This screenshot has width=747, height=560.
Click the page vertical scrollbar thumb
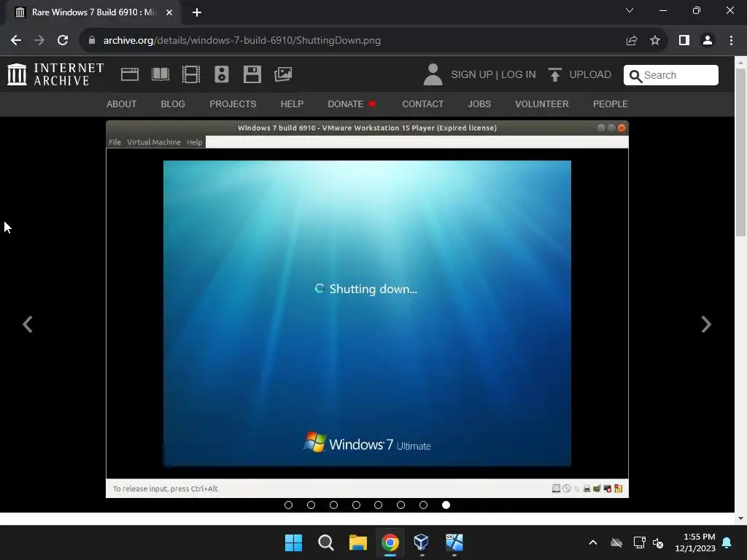740,152
